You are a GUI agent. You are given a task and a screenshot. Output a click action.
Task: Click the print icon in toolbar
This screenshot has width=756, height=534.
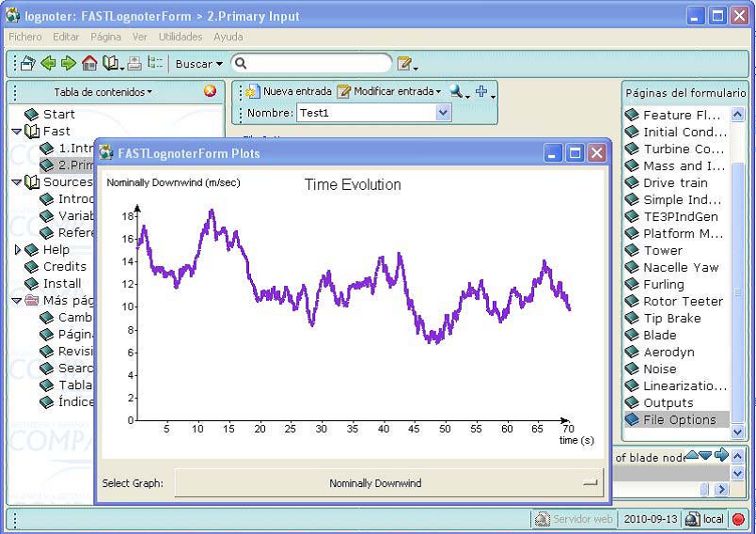coord(134,64)
